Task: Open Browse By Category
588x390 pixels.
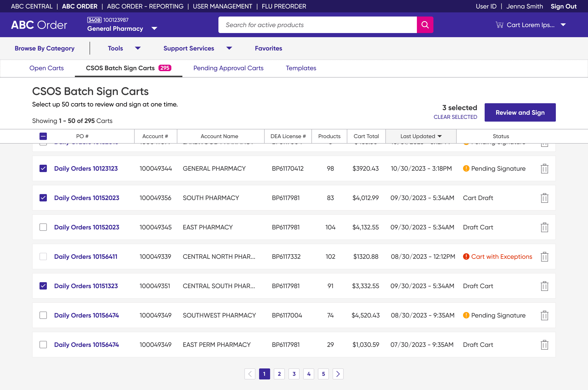Action: pos(45,48)
